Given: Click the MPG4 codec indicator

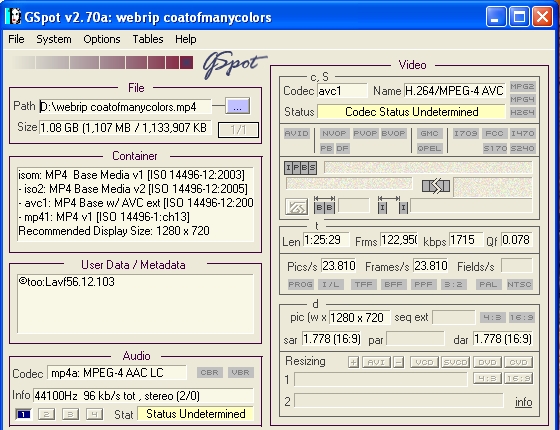Looking at the screenshot, I should [x=522, y=99].
